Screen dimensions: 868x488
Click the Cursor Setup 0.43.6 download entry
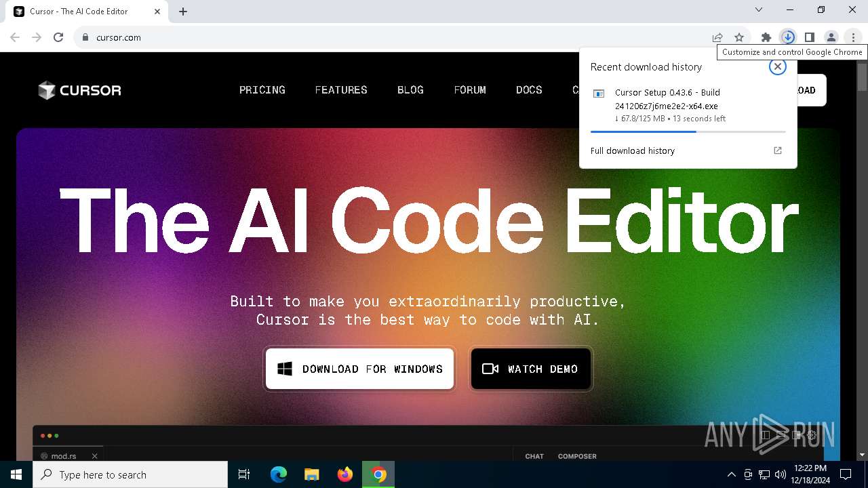click(688, 105)
